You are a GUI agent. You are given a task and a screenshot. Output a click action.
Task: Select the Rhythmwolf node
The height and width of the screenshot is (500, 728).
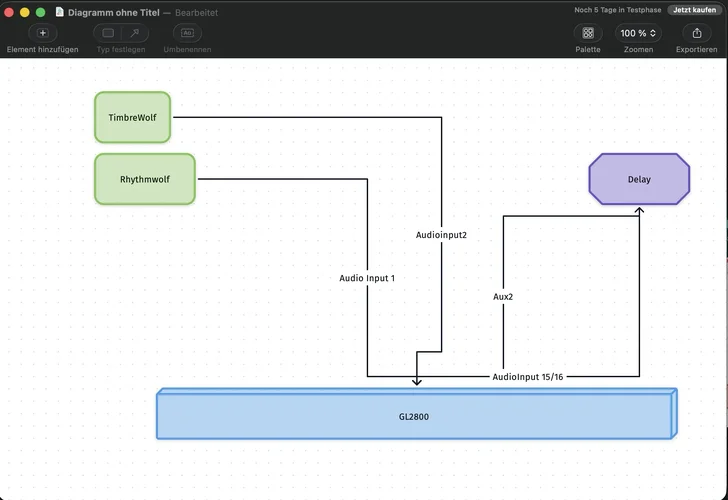point(145,179)
